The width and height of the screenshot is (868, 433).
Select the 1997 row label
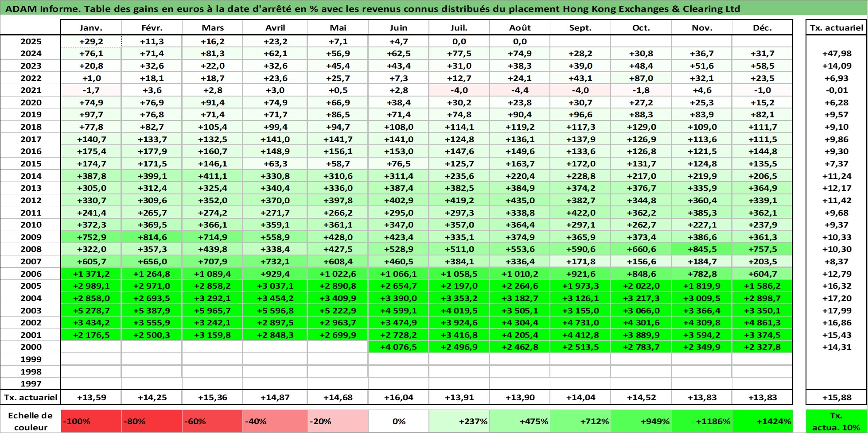click(31, 384)
